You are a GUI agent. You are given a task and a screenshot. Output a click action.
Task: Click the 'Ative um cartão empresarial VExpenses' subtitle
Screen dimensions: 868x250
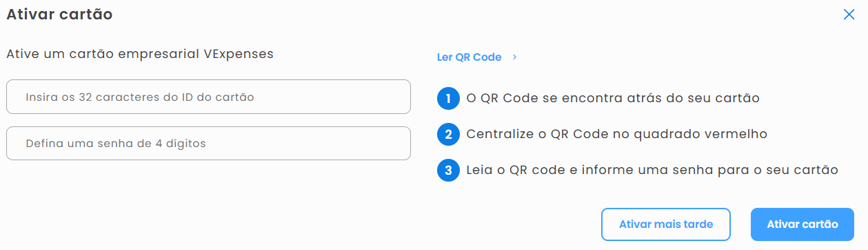click(140, 54)
